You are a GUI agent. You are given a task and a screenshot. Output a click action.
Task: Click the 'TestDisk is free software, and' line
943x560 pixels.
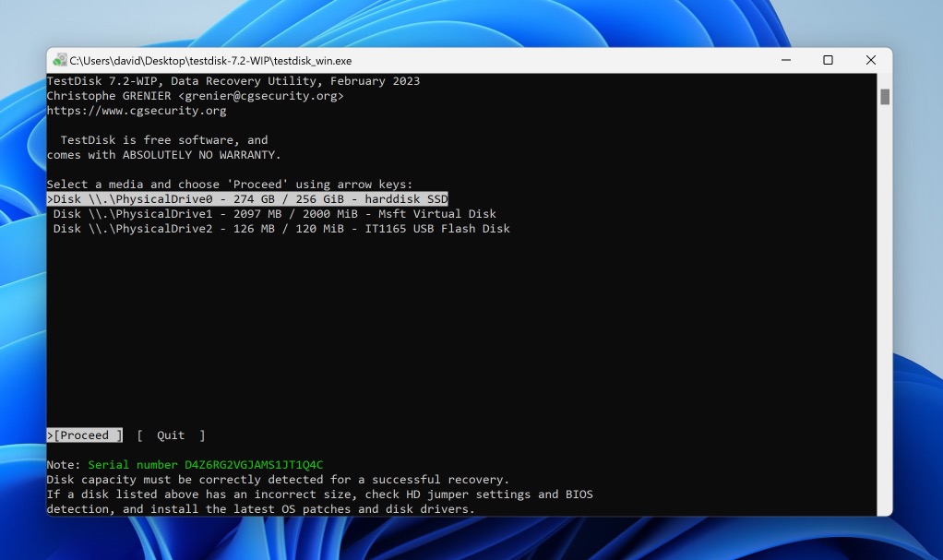coord(163,140)
